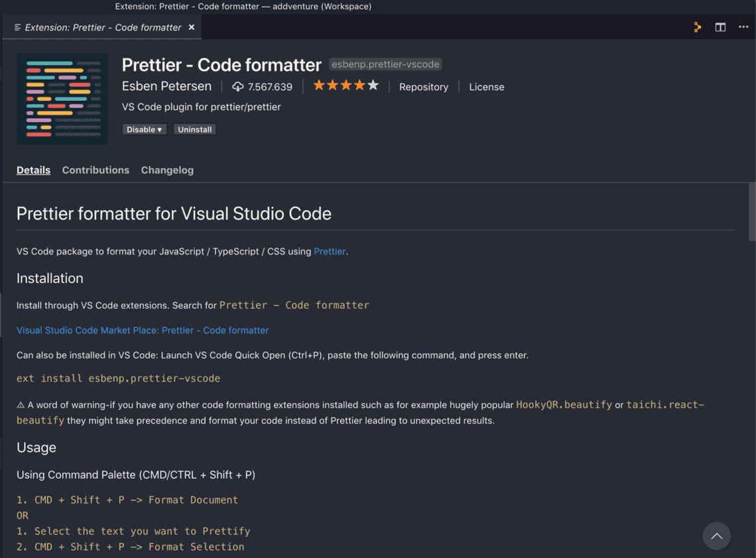
Task: Switch to the Contributions tab
Action: coord(95,170)
